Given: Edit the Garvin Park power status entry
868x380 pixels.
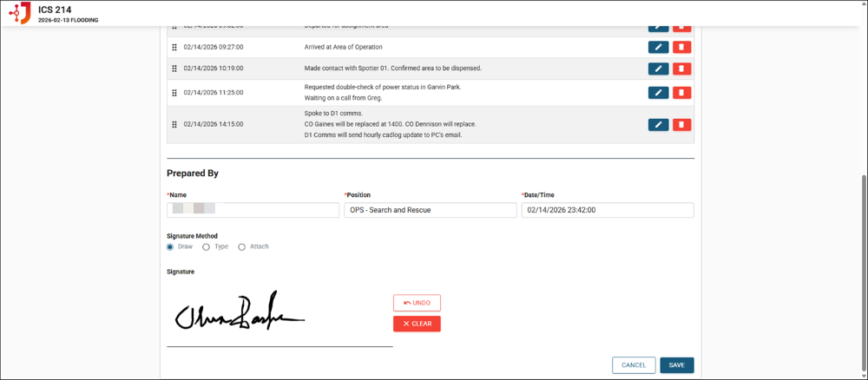Looking at the screenshot, I should point(658,92).
